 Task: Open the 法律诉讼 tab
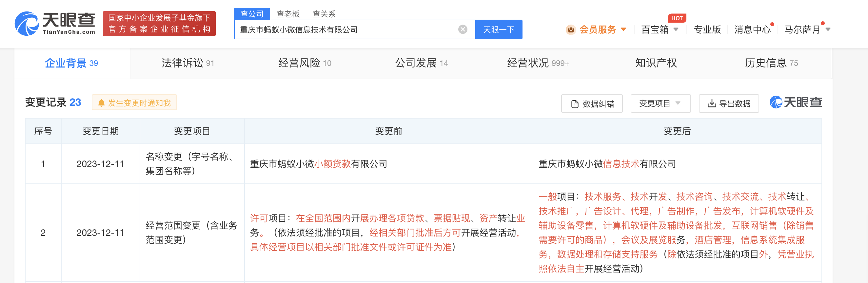click(188, 63)
